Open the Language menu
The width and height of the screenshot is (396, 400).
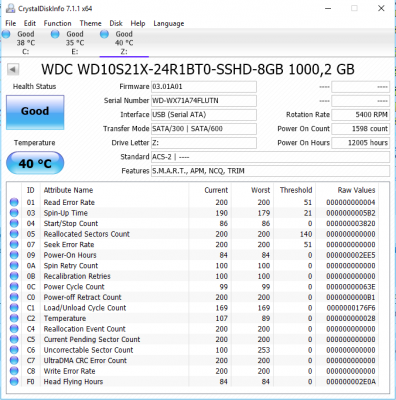click(169, 23)
